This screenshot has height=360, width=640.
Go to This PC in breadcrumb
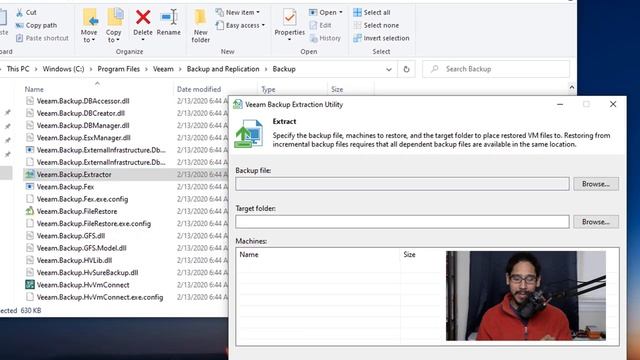(18, 69)
